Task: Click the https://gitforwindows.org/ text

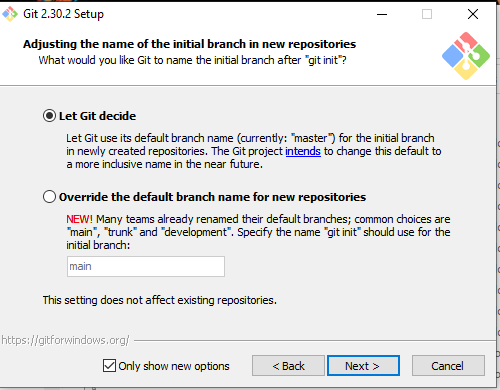Action: [x=65, y=340]
